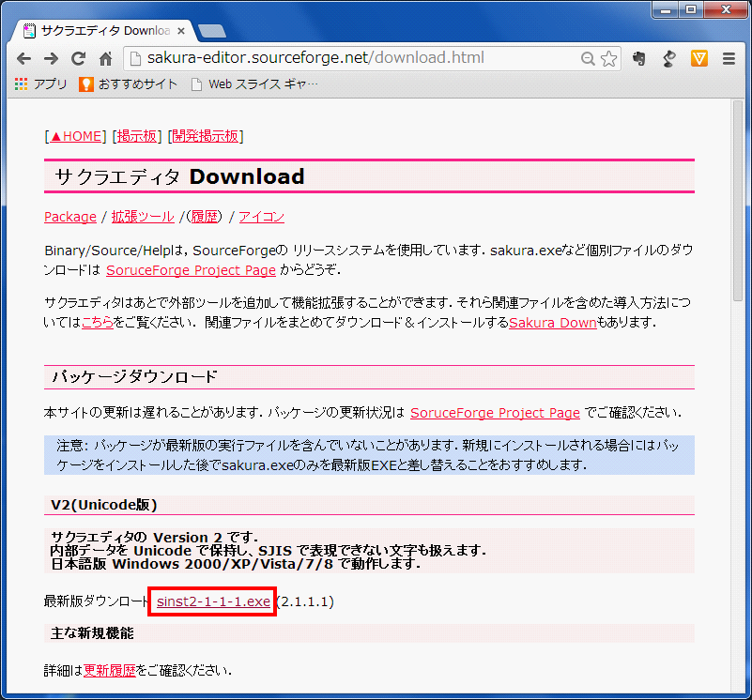Screen dimensions: 752x700
Task: Jump to the Package section link
Action: click(x=70, y=217)
